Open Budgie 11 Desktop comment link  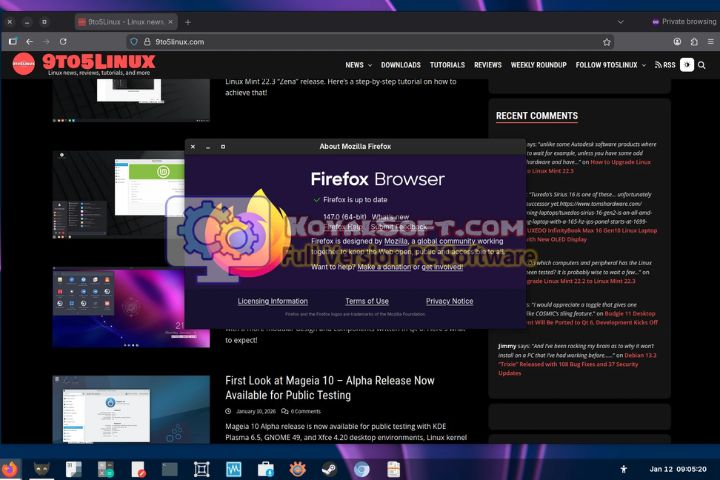(592, 318)
